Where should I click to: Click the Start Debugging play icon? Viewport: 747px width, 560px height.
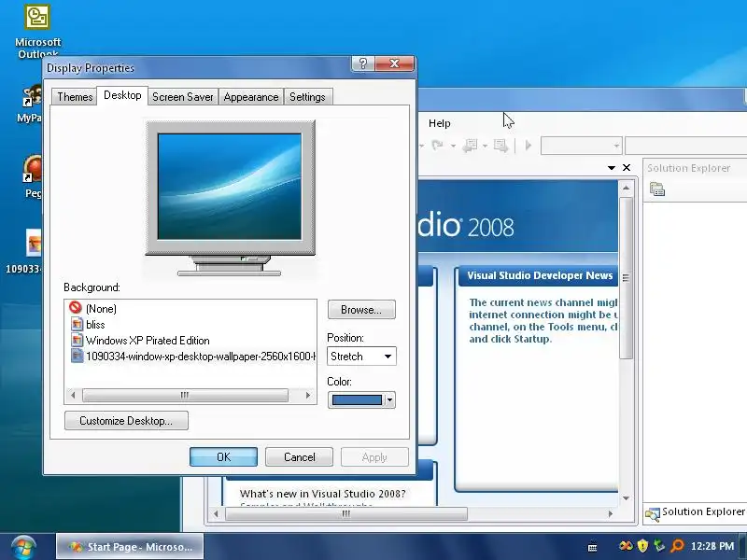click(528, 146)
